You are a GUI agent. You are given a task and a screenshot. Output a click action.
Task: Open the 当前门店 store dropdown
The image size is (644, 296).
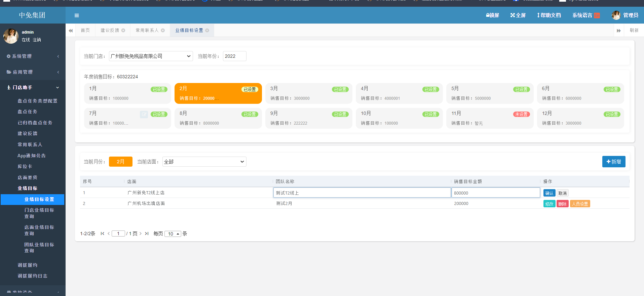point(151,56)
